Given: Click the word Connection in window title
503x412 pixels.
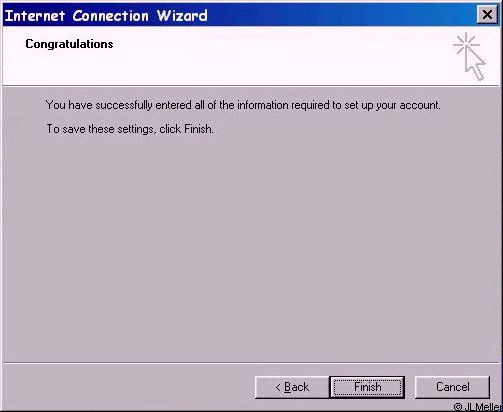Looking at the screenshot, I should coord(111,16).
